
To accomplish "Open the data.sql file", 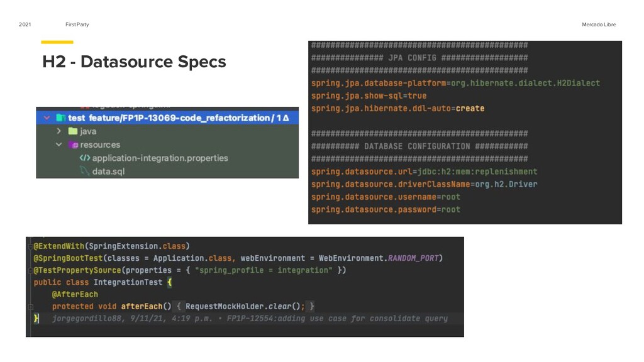I will [108, 172].
